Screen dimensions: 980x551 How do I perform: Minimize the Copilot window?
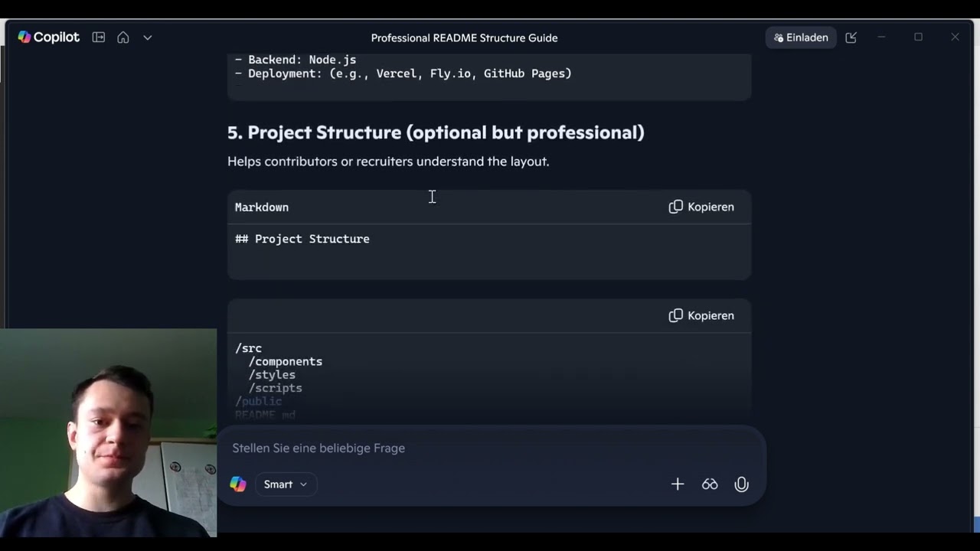tap(881, 37)
